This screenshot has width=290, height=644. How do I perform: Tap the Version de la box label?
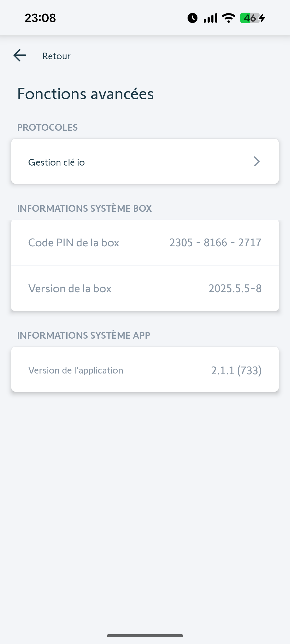70,289
